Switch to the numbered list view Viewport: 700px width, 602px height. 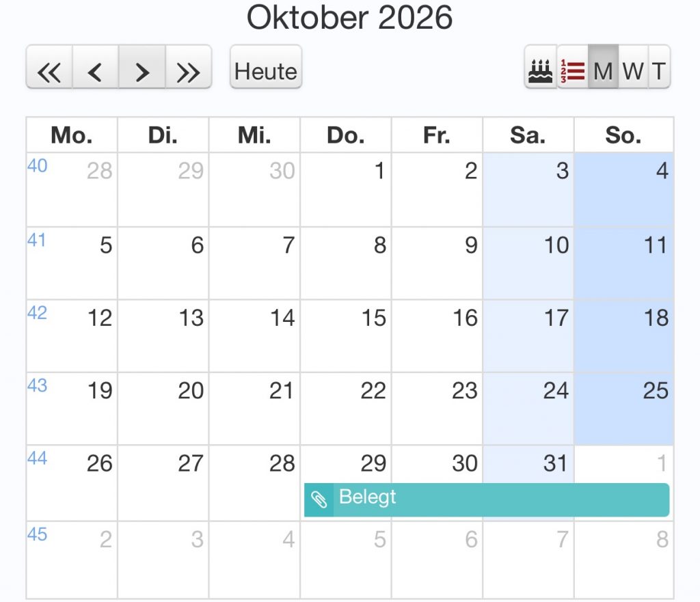tap(573, 67)
